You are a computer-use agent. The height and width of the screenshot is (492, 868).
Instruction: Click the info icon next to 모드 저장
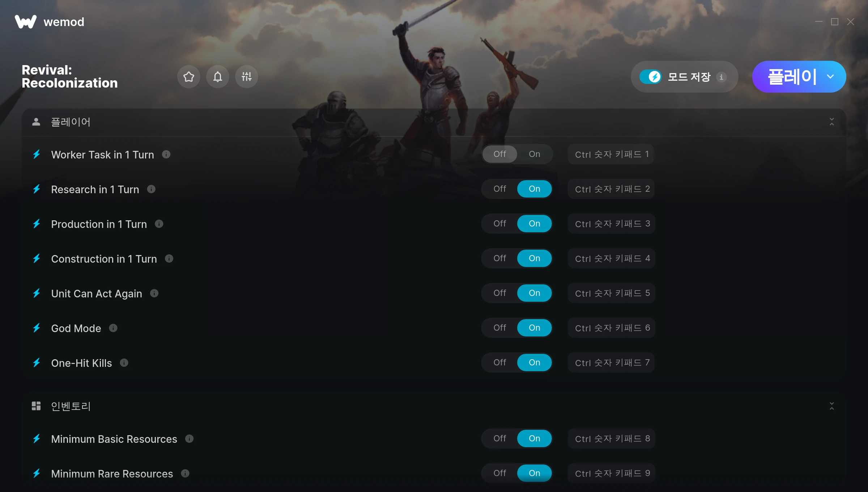tap(721, 77)
